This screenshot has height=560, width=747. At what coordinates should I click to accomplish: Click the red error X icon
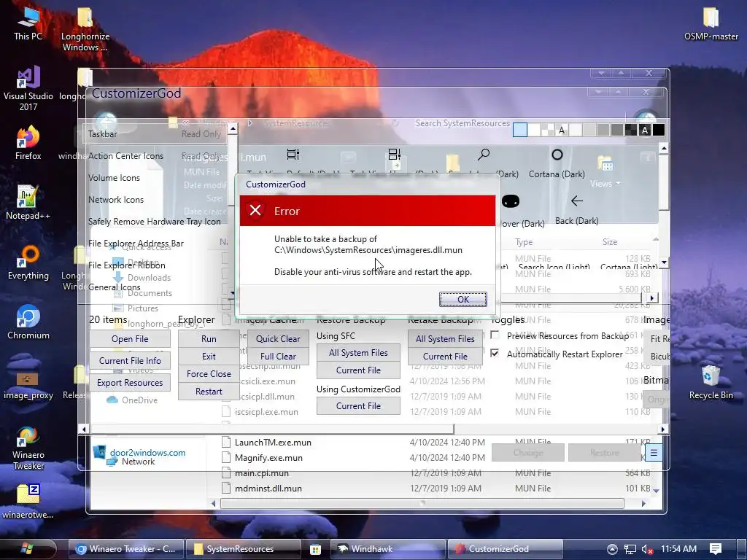(x=255, y=210)
